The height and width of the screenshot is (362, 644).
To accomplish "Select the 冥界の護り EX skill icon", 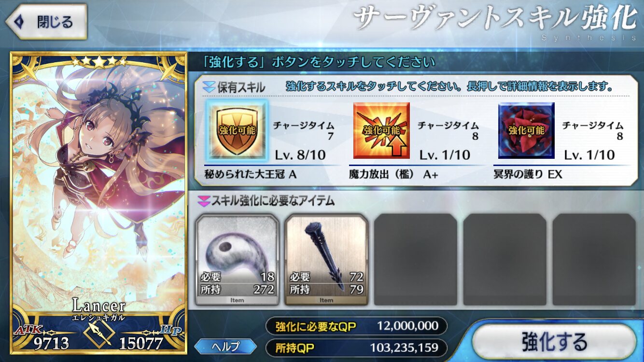I will tap(526, 130).
